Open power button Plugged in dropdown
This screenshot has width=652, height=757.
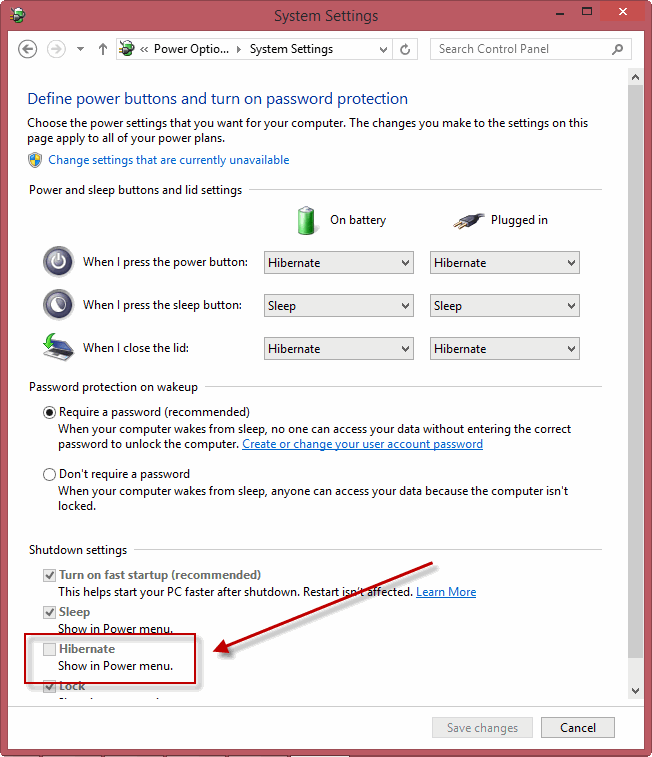point(504,263)
